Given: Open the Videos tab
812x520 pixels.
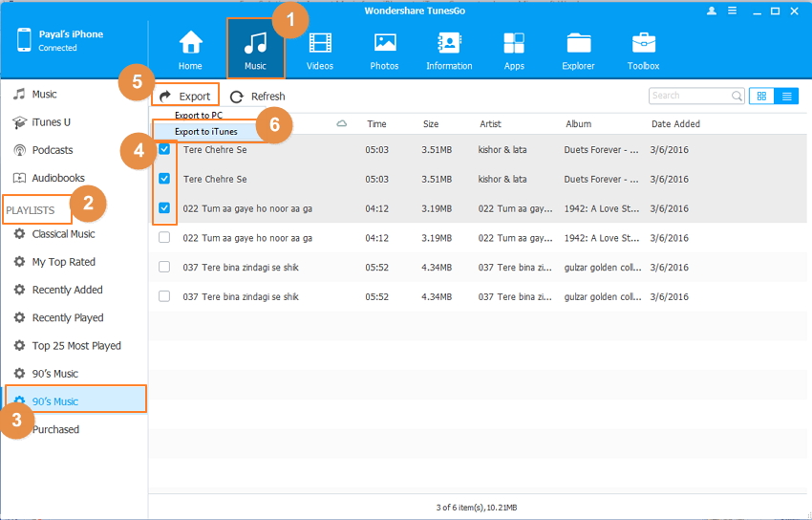Looking at the screenshot, I should click(x=320, y=50).
